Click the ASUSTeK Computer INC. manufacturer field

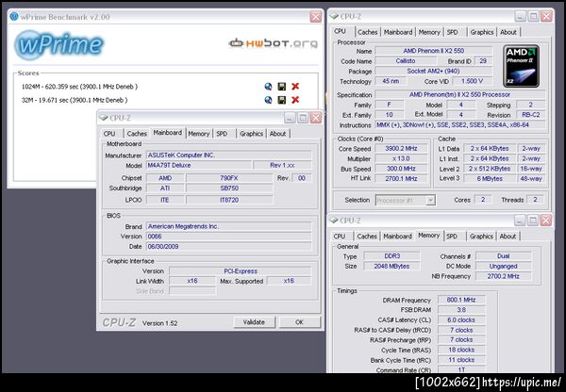click(x=229, y=155)
